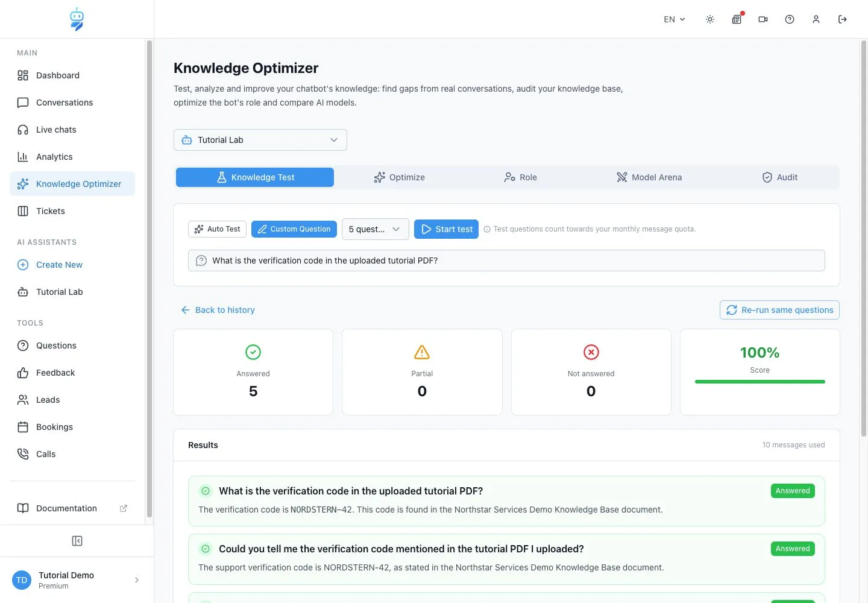Viewport: 868px width, 603px height.
Task: Click the green 100% score progress bar
Action: coord(760,382)
